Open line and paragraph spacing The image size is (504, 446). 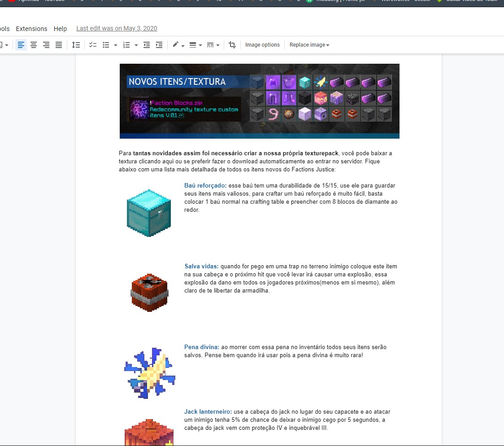point(76,45)
